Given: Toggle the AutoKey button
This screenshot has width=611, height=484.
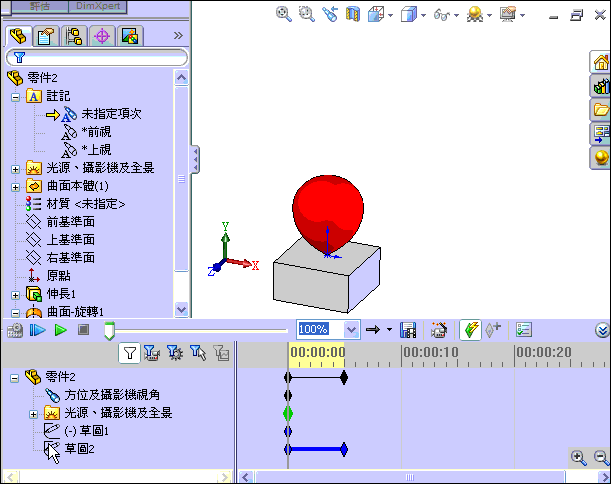Looking at the screenshot, I should (470, 330).
